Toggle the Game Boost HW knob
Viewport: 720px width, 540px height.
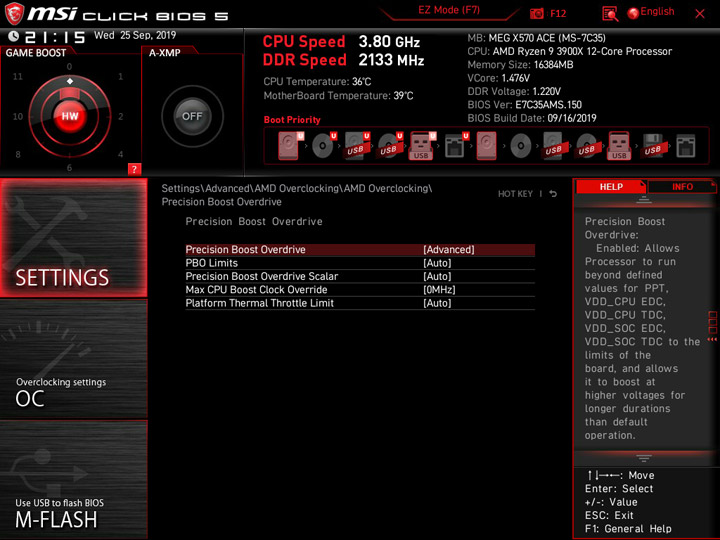pos(70,116)
